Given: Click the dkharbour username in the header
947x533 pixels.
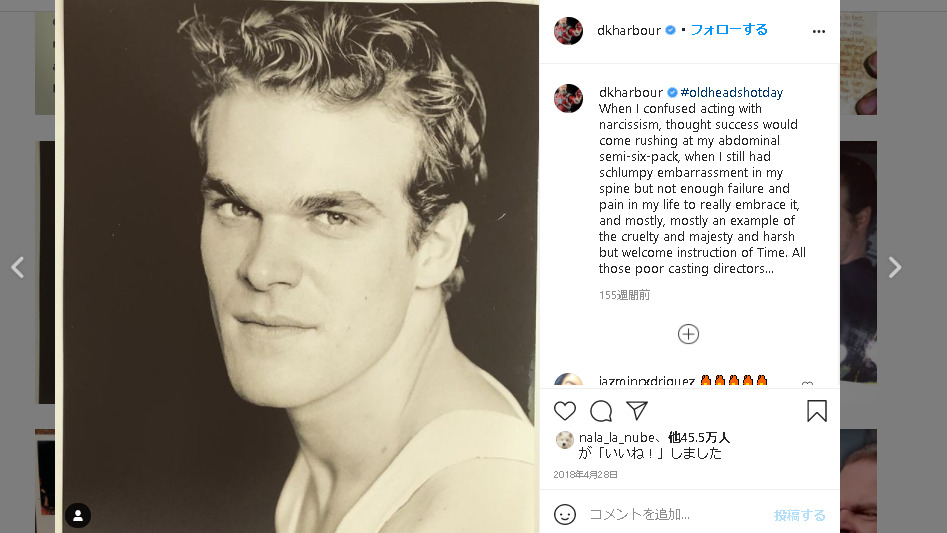Looking at the screenshot, I should (x=628, y=30).
